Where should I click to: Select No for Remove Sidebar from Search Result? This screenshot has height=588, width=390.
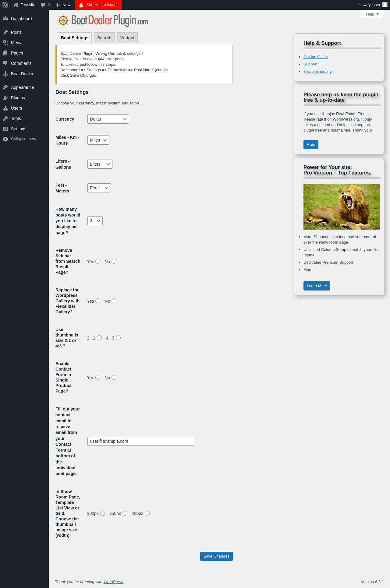pyautogui.click(x=114, y=261)
